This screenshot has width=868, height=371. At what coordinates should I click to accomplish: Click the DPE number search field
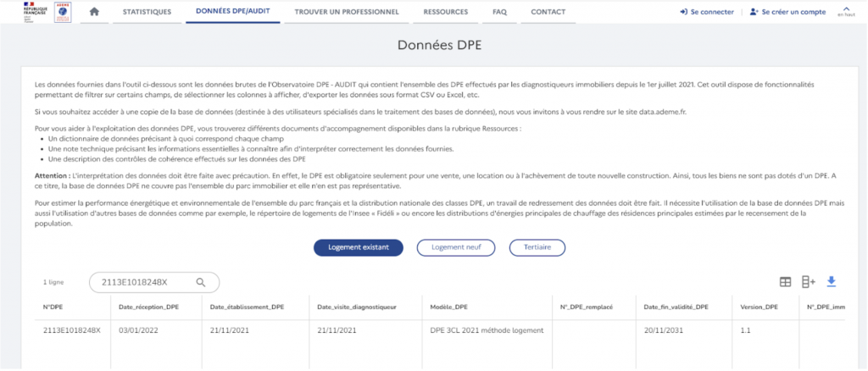click(154, 282)
